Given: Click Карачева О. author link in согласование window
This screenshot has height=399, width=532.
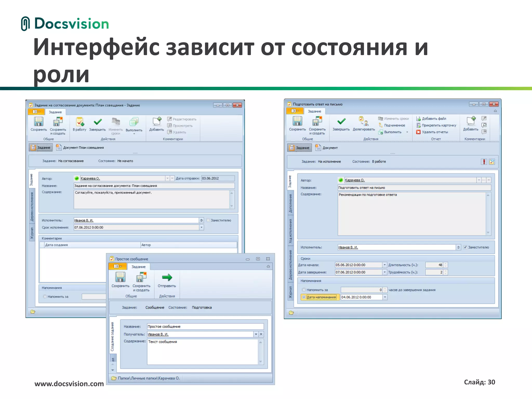Looking at the screenshot, I should point(90,178).
